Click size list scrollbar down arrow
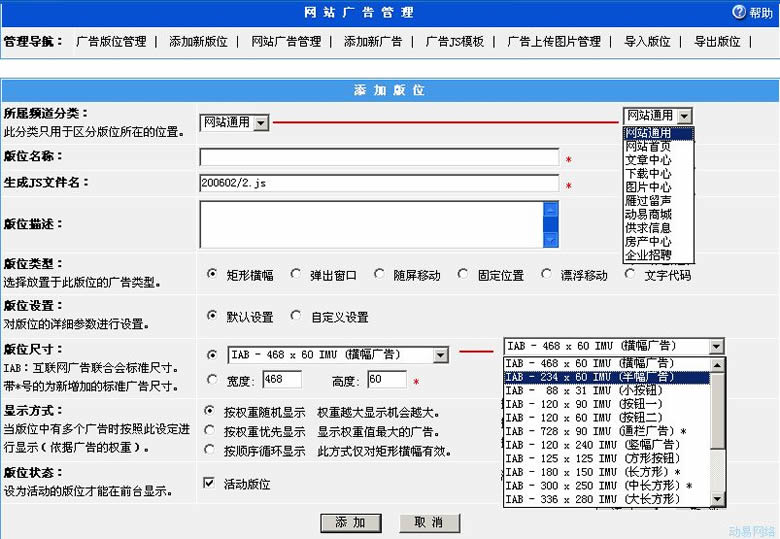 click(x=717, y=499)
